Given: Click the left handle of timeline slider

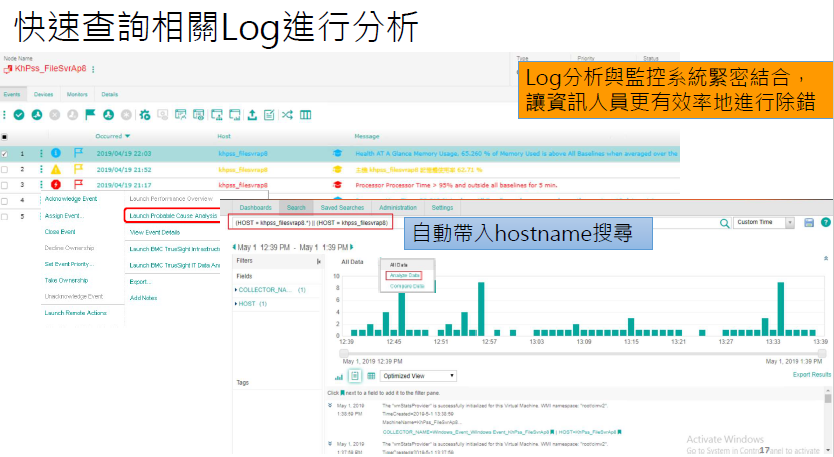Looking at the screenshot, I should (x=344, y=353).
